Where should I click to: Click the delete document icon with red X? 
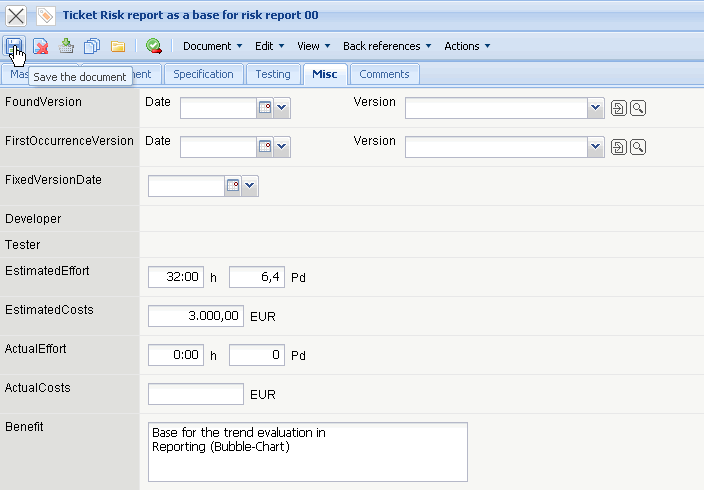pyautogui.click(x=41, y=46)
